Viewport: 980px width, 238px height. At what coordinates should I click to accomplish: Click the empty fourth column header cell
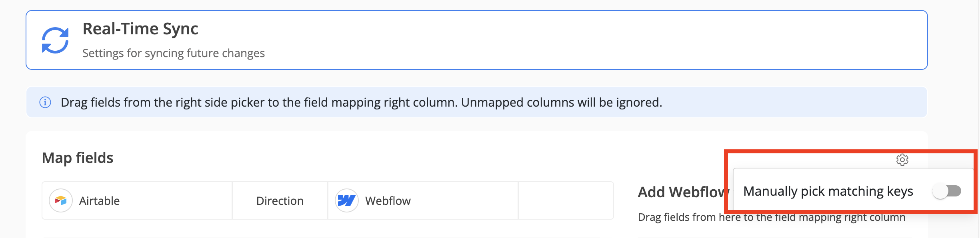pyautogui.click(x=566, y=201)
